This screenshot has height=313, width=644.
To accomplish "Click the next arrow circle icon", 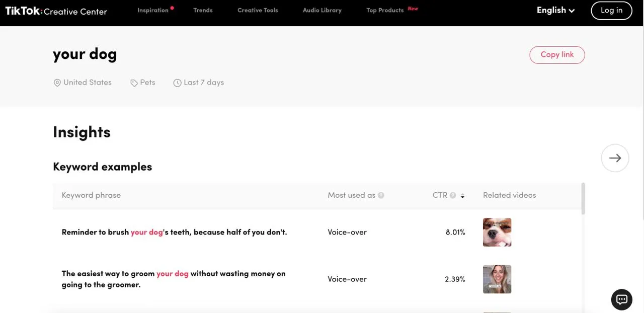I will click(x=615, y=158).
